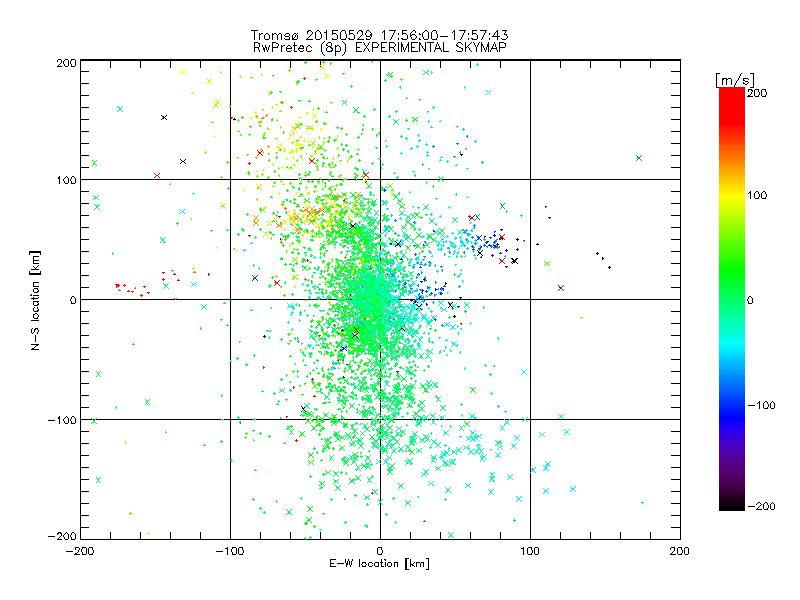Image resolution: width=800 pixels, height=600 pixels.
Task: Click the y-axis tick label '200'
Action: [x=66, y=63]
